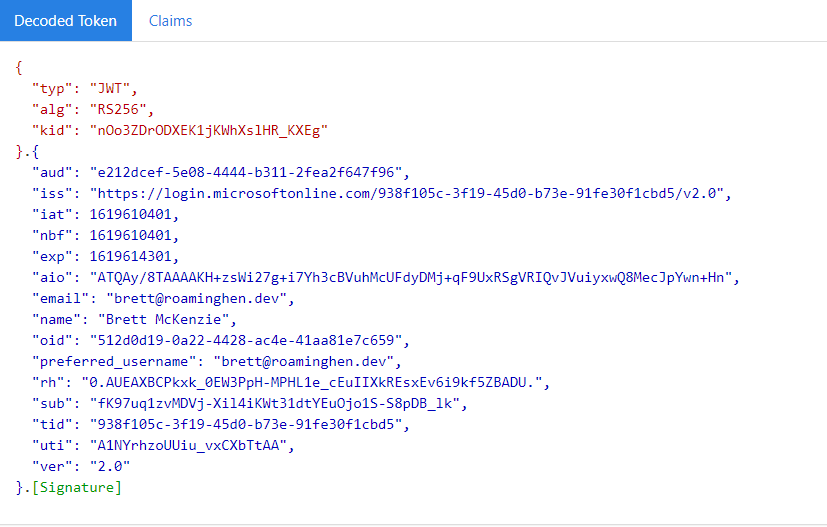The image size is (827, 527).
Task: Click the uti value A1NYrhzoUUiu_vxCXbTtAA
Action: click(x=188, y=446)
